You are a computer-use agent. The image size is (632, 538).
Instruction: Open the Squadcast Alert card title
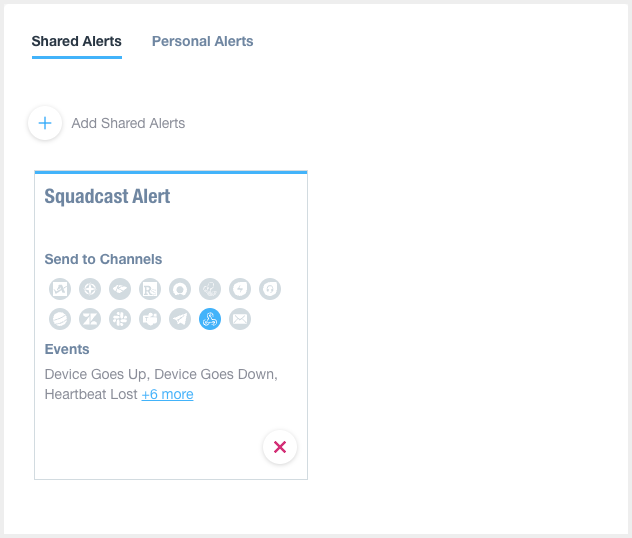point(107,197)
